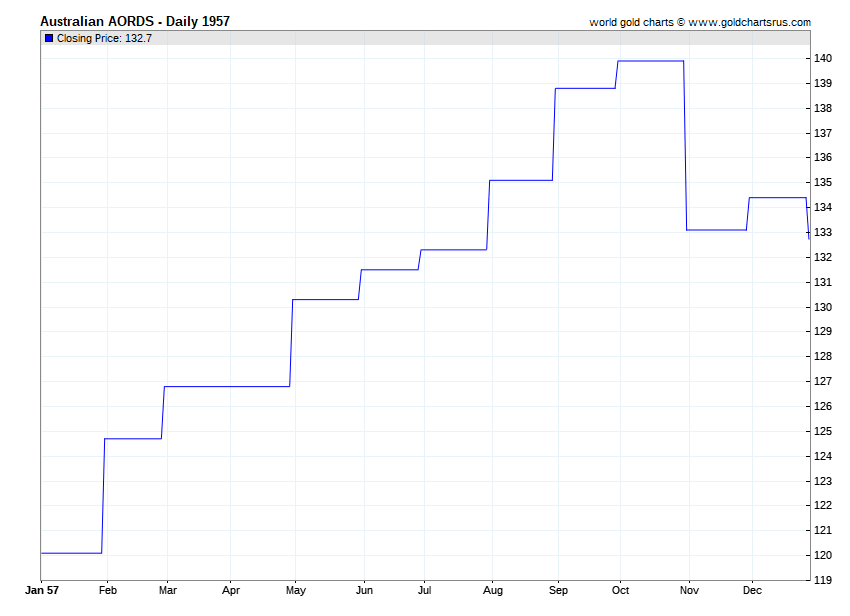Select the chart title 'Australian AORDS - Daily 1957'
Image resolution: width=850 pixels, height=616 pixels.
pyautogui.click(x=135, y=21)
